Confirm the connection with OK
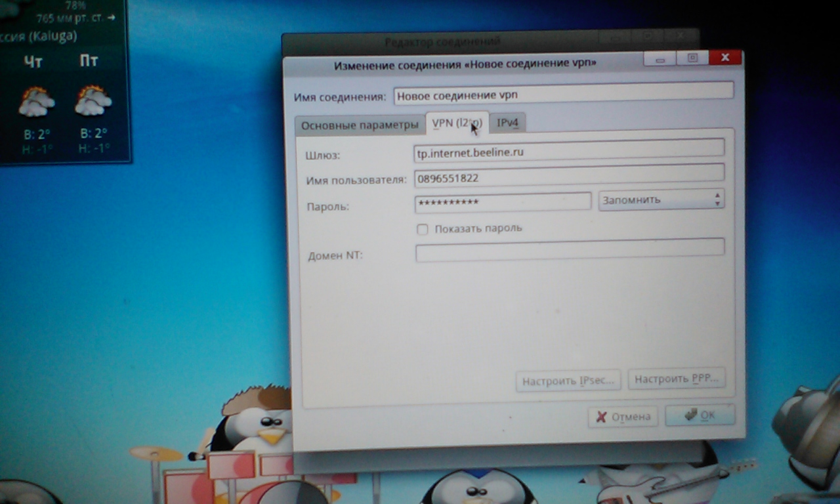840x504 pixels. click(x=700, y=415)
